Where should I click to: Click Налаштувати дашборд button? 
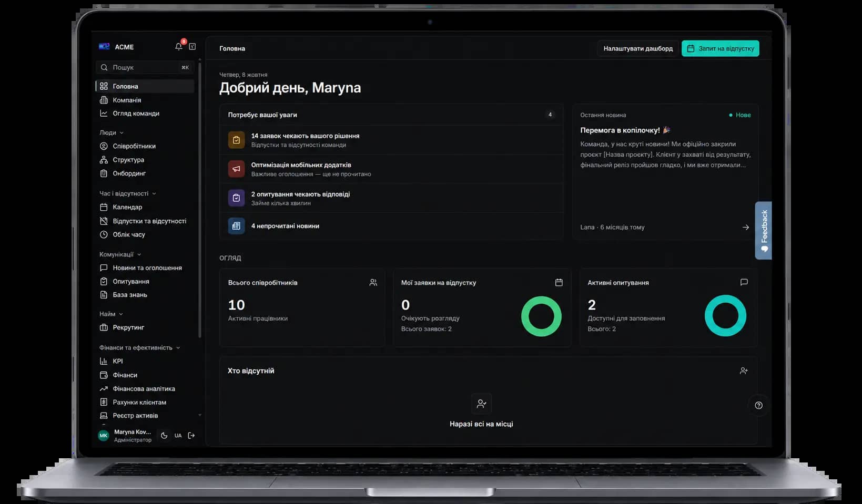(x=638, y=48)
